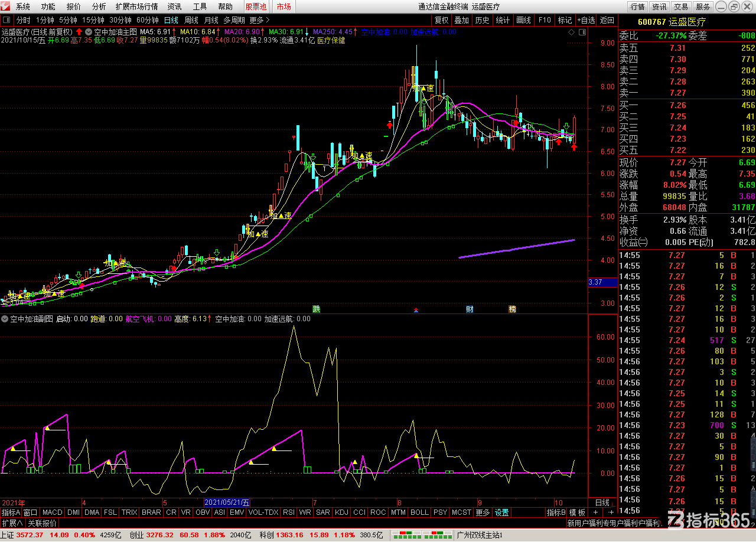The height and width of the screenshot is (542, 756).
Task: Select the VOL-TDX indicator tab
Action: pyautogui.click(x=263, y=512)
